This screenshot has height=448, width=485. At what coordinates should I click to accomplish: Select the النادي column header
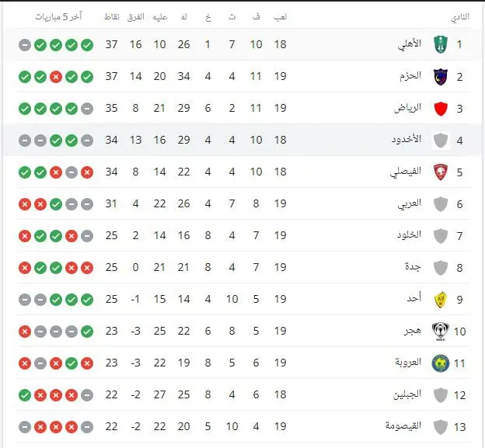pyautogui.click(x=460, y=17)
